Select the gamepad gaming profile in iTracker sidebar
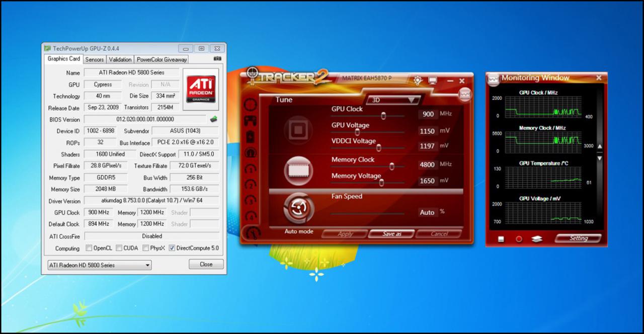The width and height of the screenshot is (644, 334). pos(250,121)
